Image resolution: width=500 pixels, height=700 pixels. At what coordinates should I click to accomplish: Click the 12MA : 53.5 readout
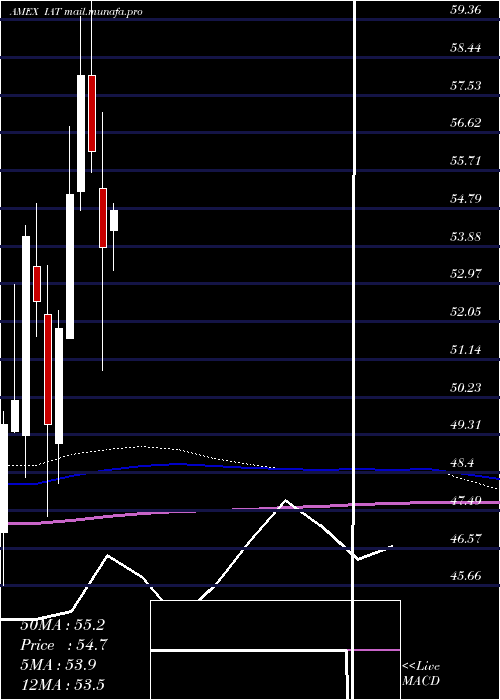coord(62,684)
